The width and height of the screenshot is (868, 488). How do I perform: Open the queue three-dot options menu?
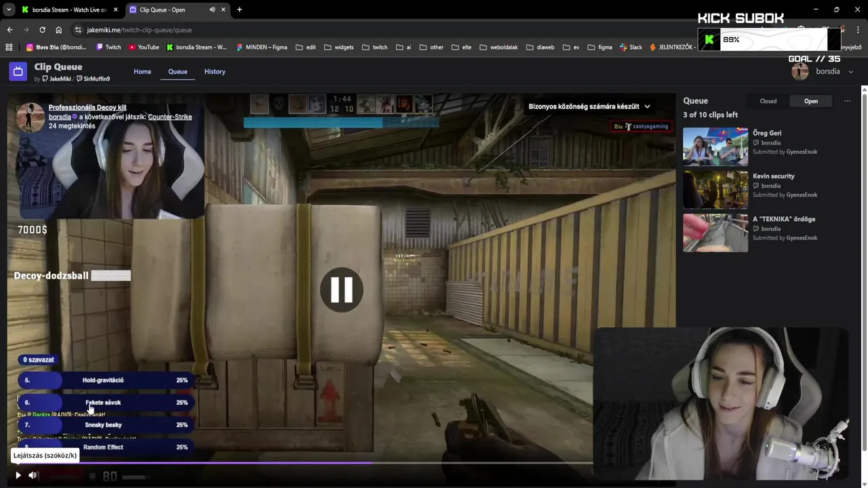tap(847, 101)
